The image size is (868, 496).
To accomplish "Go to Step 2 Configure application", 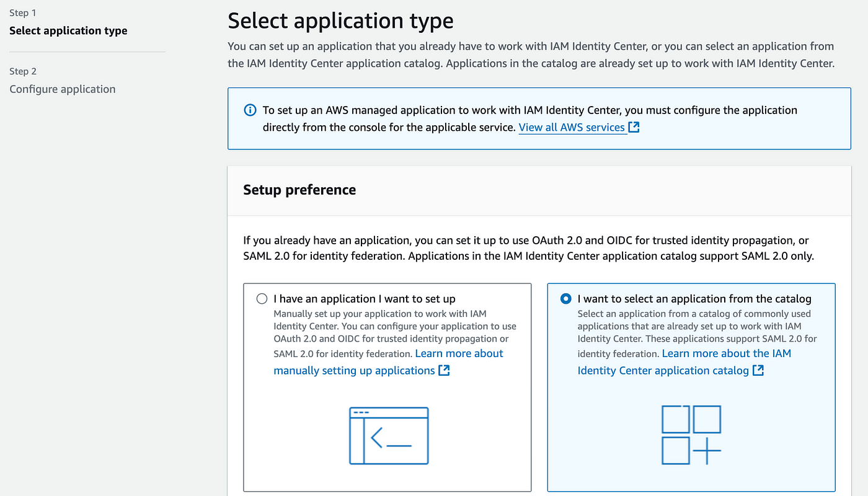I will coord(63,89).
